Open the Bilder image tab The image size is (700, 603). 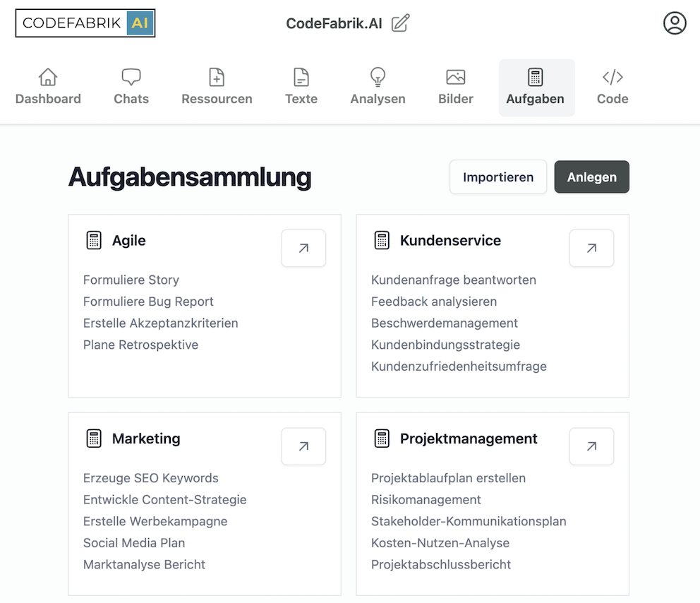click(x=455, y=88)
